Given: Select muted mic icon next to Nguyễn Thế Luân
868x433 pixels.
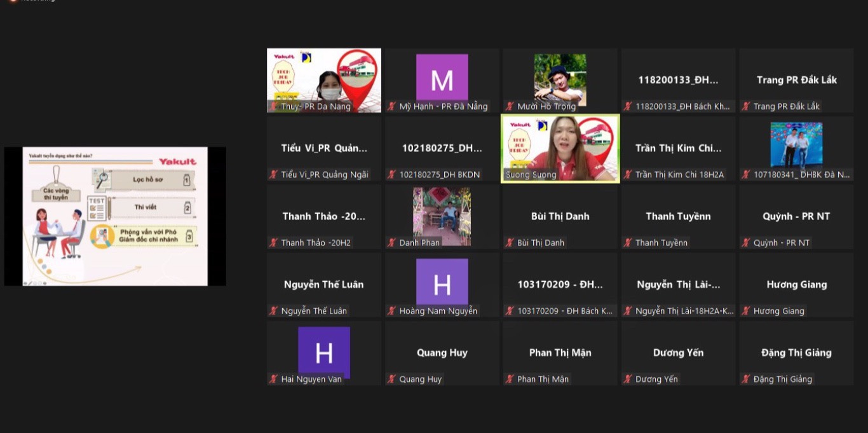Looking at the screenshot, I should coord(274,311).
